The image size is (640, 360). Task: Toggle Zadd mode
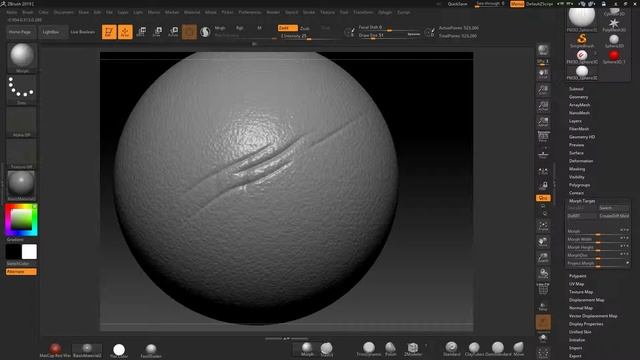287,28
